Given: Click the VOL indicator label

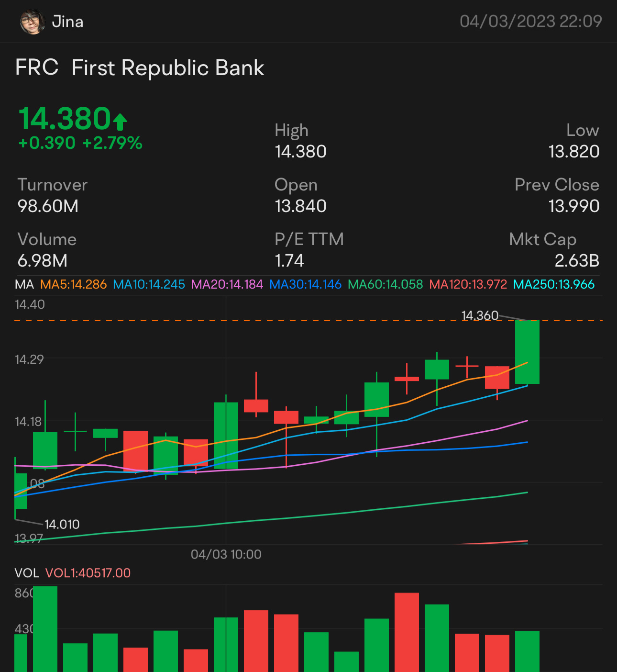Looking at the screenshot, I should pos(27,573).
